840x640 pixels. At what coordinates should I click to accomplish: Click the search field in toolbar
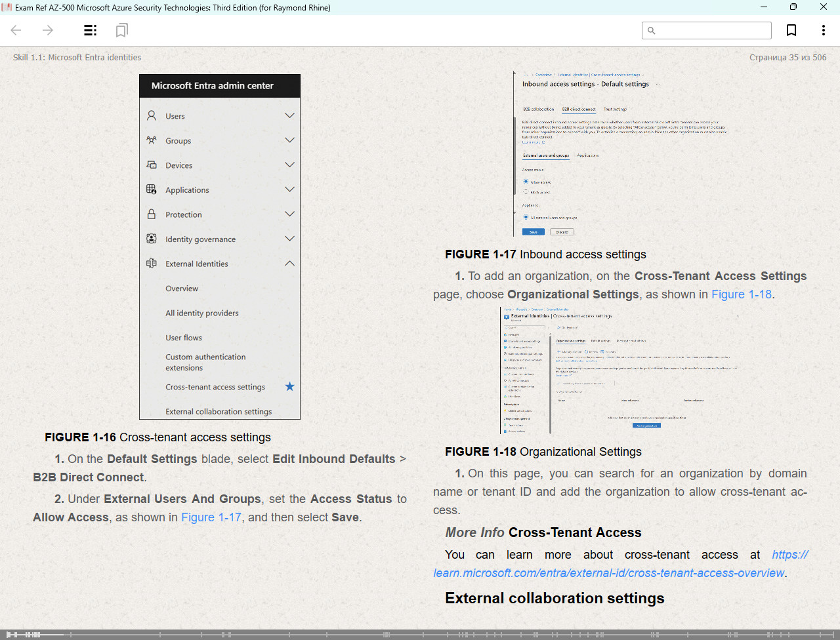(x=707, y=30)
